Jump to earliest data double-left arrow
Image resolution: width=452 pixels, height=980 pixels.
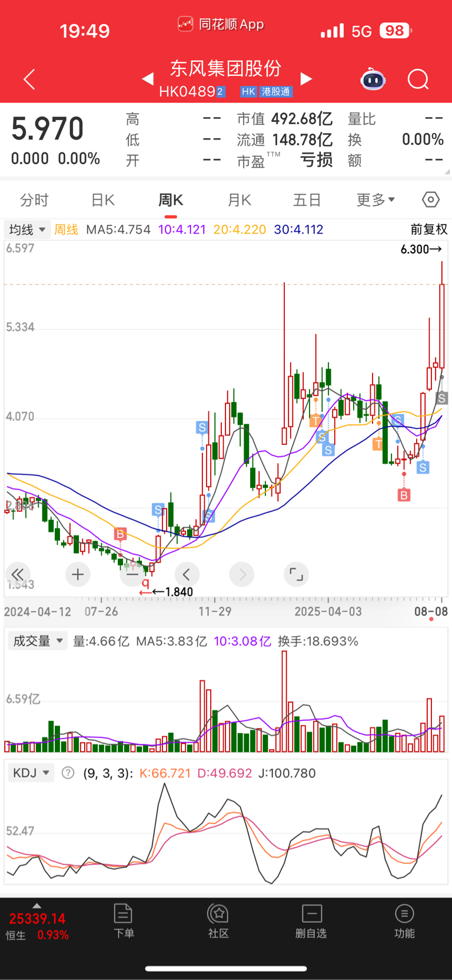pos(18,574)
